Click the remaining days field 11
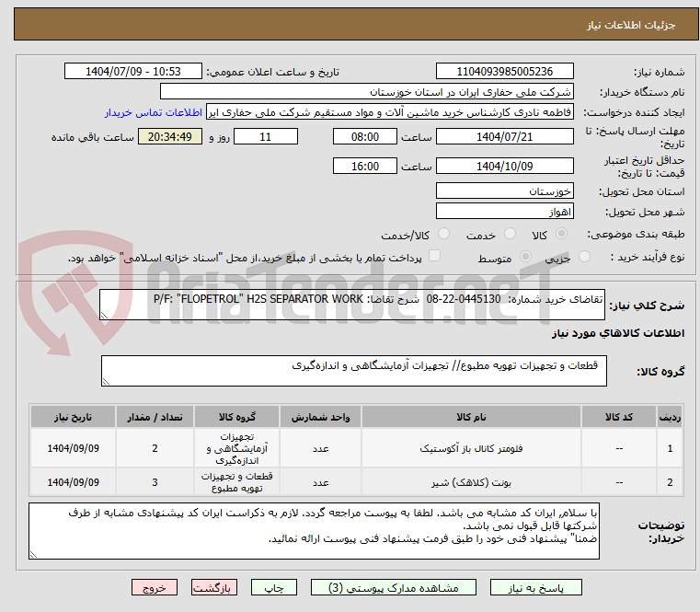This screenshot has height=612, width=700. 266,136
